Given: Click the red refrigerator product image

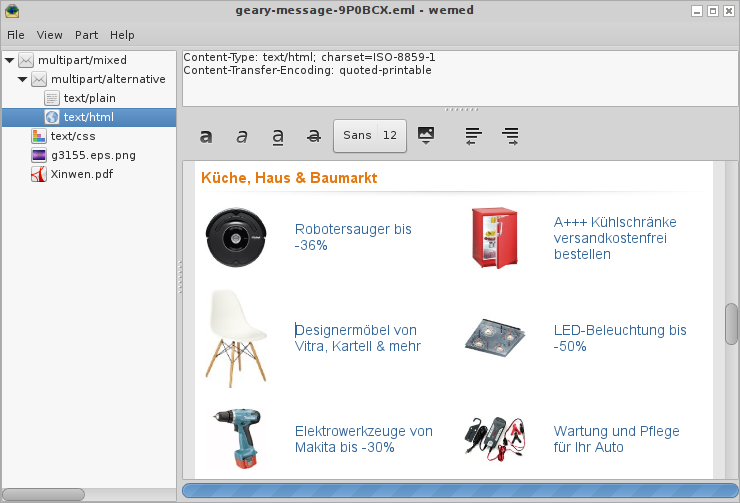Looking at the screenshot, I should pos(495,238).
